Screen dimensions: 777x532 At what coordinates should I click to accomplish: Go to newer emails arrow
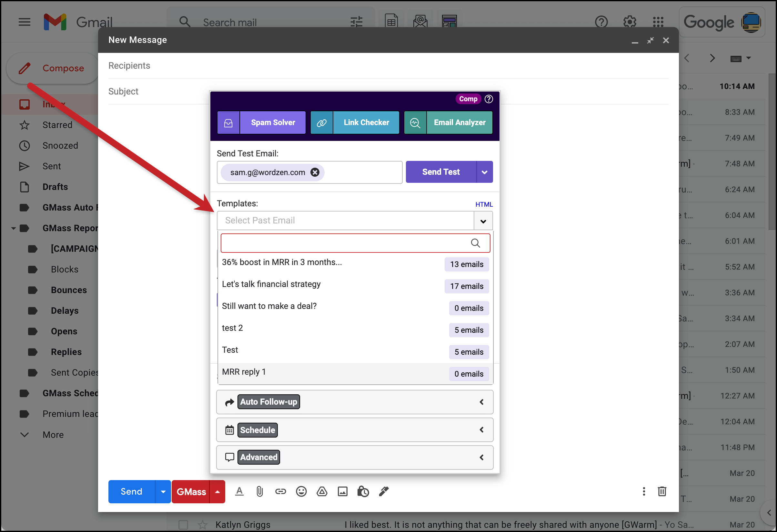(686, 58)
